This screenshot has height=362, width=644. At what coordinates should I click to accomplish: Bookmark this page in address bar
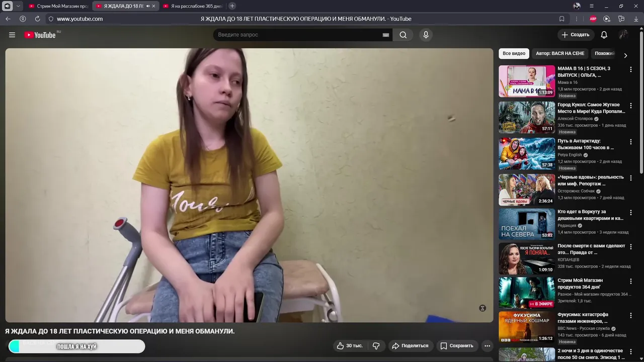click(x=562, y=19)
